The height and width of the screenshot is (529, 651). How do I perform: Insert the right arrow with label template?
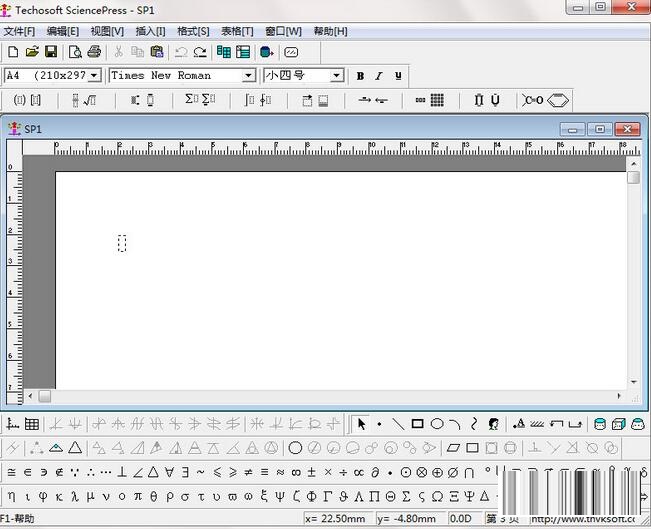click(365, 100)
